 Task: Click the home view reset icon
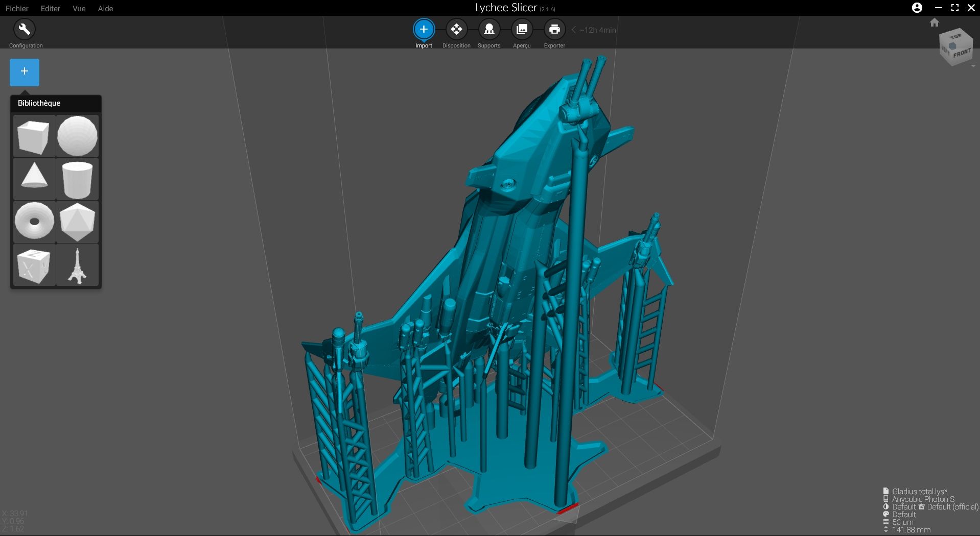(935, 22)
